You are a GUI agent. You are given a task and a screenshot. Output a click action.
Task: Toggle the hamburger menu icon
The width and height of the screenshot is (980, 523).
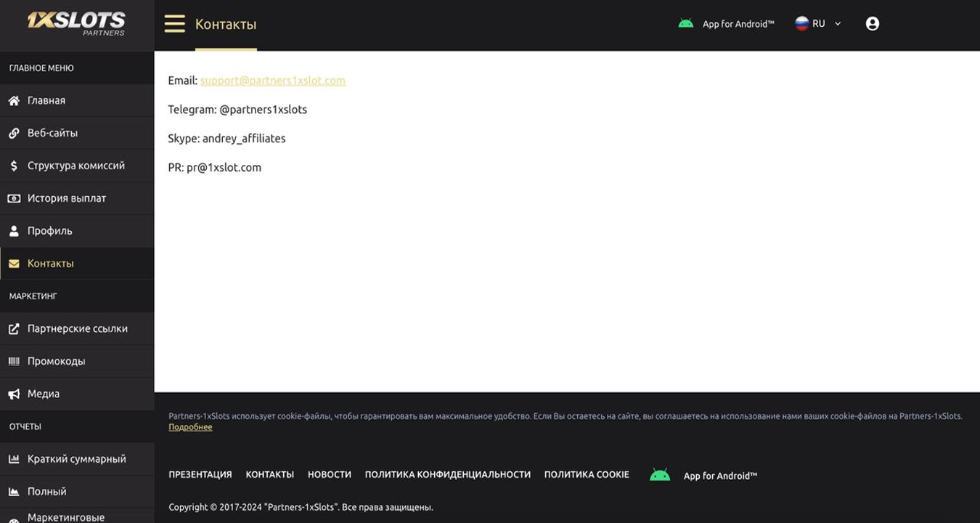(174, 24)
